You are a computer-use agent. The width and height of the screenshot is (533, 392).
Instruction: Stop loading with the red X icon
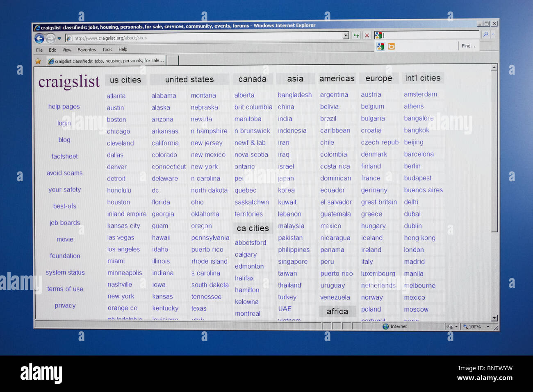[367, 36]
